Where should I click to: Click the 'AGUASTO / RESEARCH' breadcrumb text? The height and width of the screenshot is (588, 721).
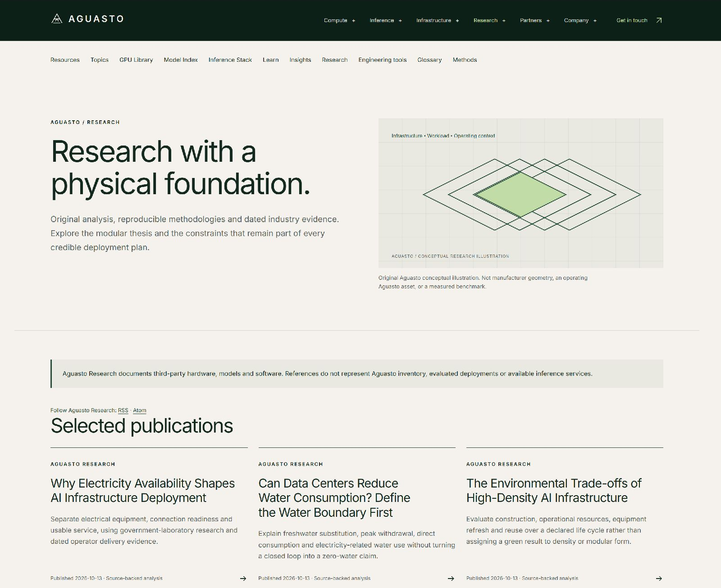tap(85, 122)
